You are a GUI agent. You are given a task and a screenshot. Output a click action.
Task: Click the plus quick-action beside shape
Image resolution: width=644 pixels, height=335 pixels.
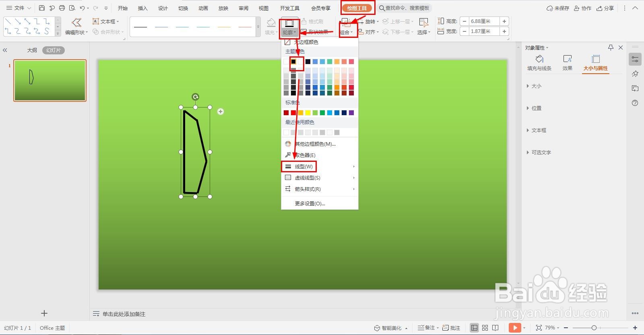click(x=221, y=112)
